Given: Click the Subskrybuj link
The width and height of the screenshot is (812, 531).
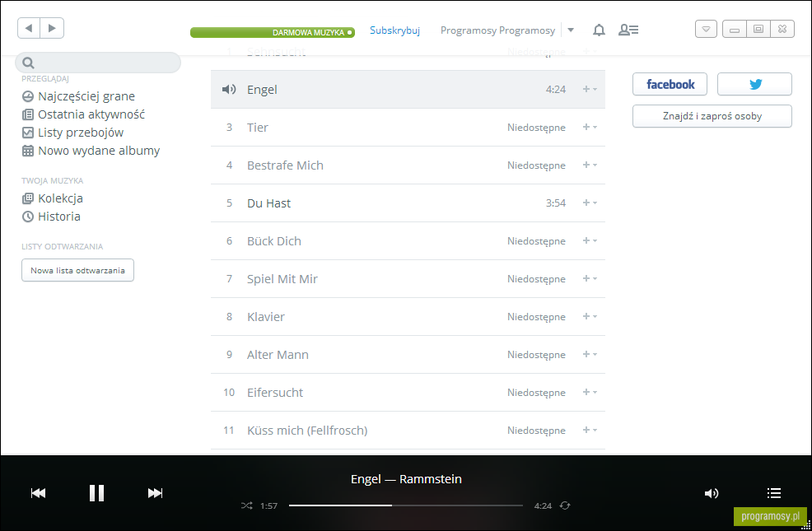Looking at the screenshot, I should pos(394,30).
